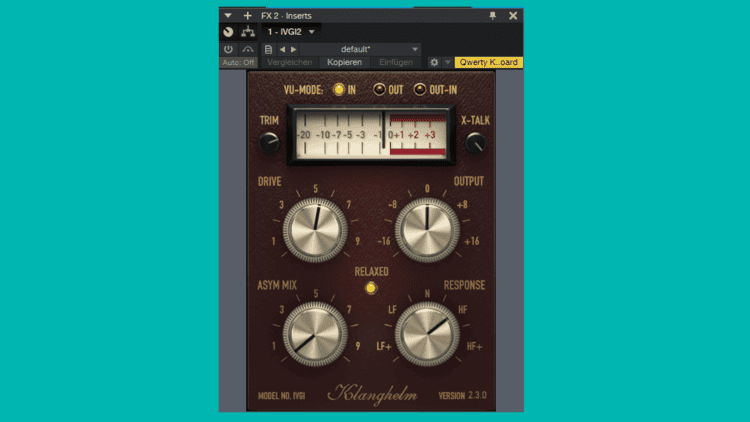
Task: Click the X-TALK knob
Action: (475, 143)
